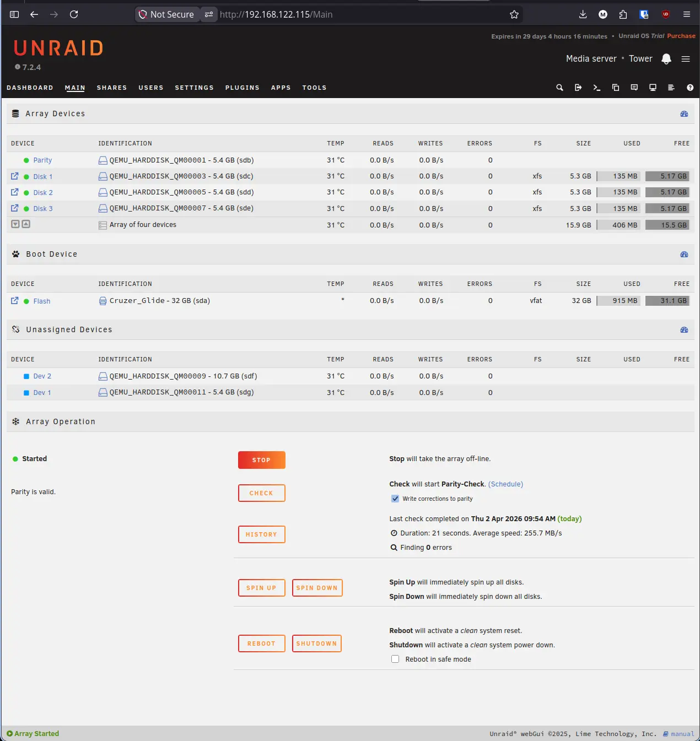Click array total free 15.5 GB bar

(667, 225)
